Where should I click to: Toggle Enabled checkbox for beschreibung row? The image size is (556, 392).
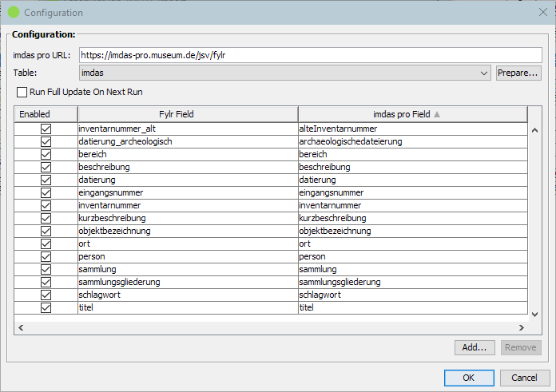point(46,167)
